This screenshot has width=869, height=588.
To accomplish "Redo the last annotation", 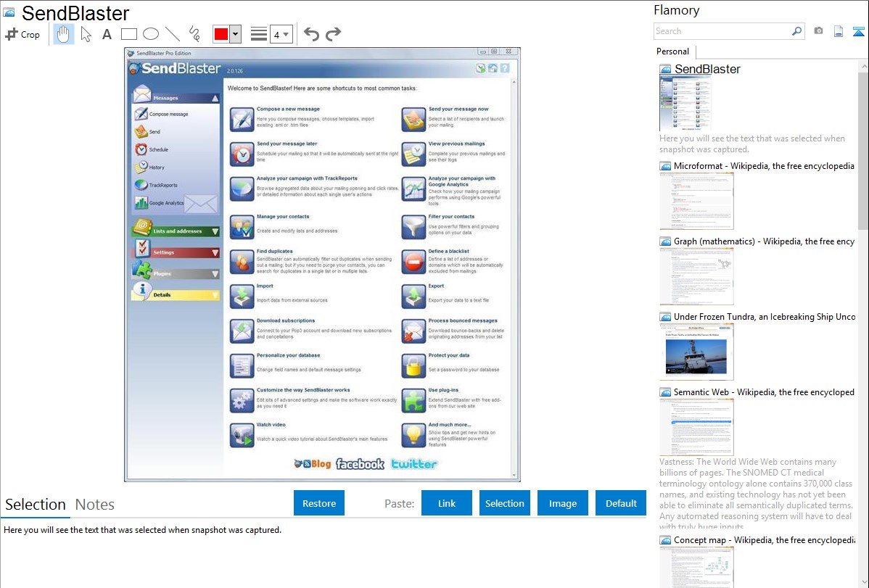I will 333,34.
